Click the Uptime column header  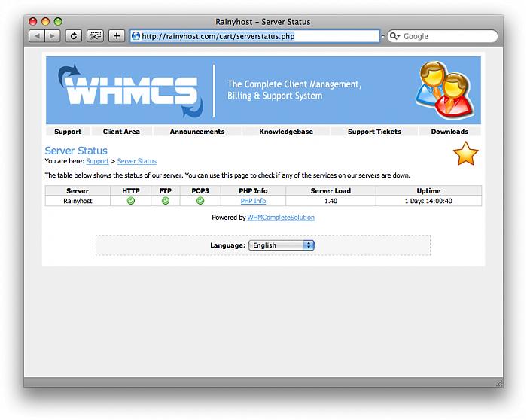(x=428, y=191)
